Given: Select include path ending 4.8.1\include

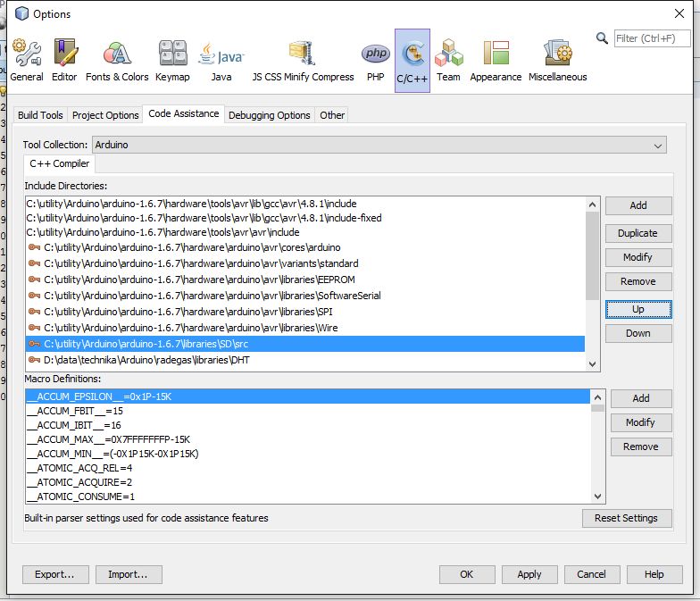Looking at the screenshot, I should point(305,204).
